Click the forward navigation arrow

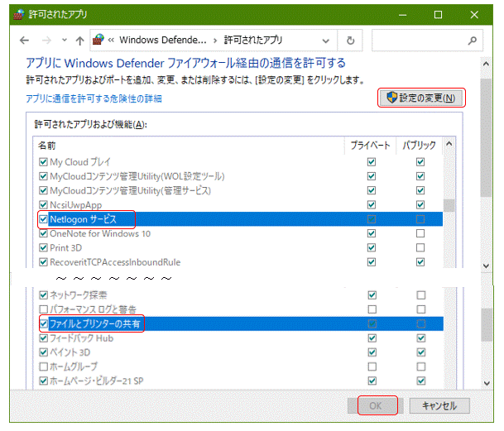(x=46, y=41)
